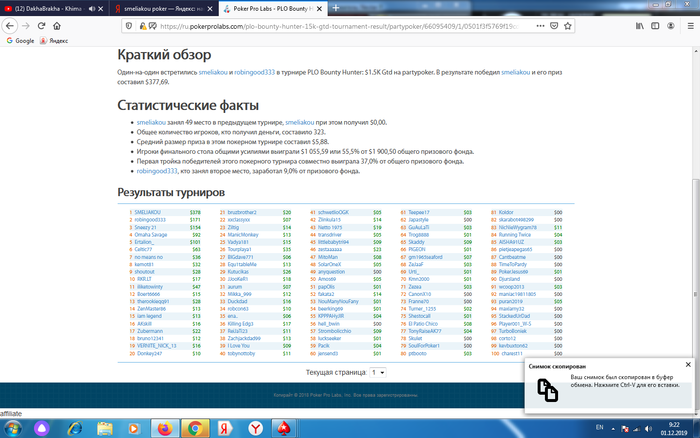
Task: Open volume control in system tray
Action: pyautogui.click(x=648, y=429)
